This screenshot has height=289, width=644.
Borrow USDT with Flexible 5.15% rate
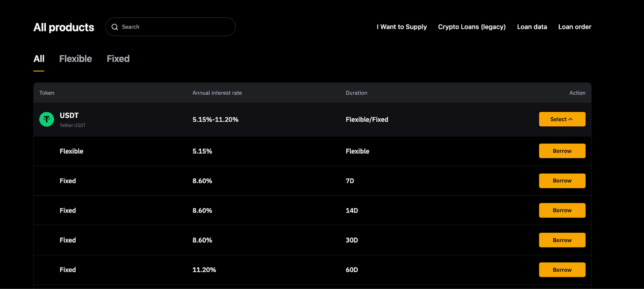point(562,151)
